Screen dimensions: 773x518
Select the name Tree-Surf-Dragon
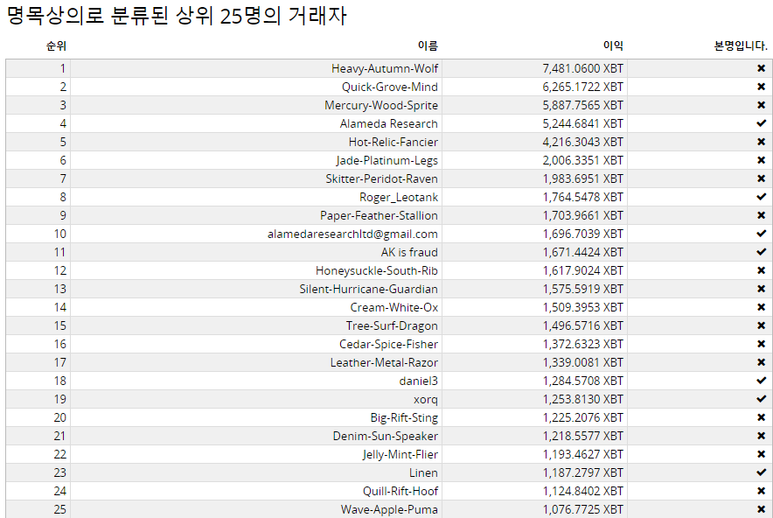click(392, 326)
